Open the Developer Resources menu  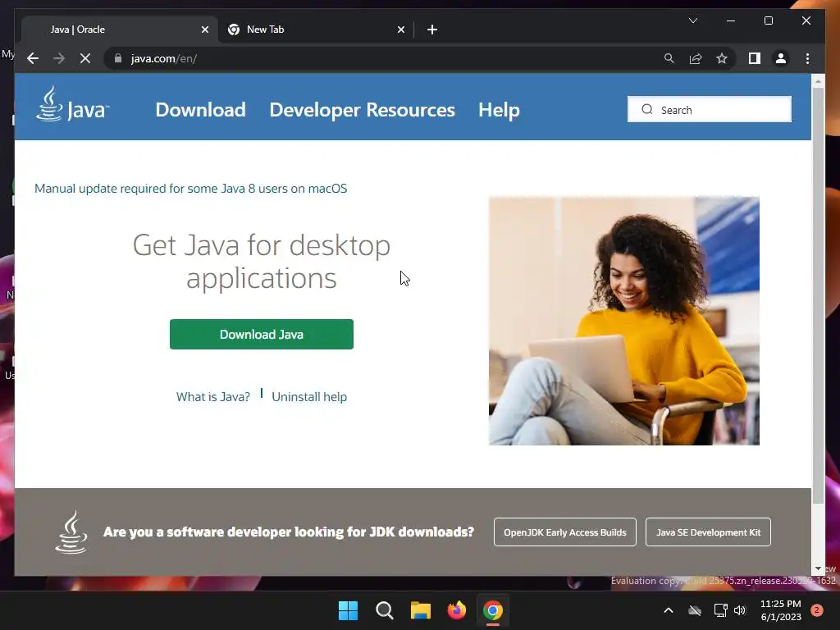362,110
